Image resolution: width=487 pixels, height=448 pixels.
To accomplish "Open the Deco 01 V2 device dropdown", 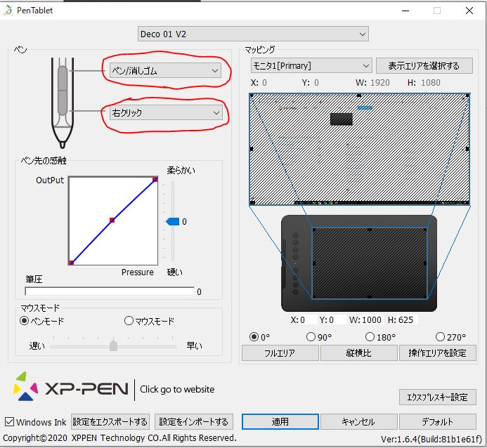I will click(x=253, y=34).
